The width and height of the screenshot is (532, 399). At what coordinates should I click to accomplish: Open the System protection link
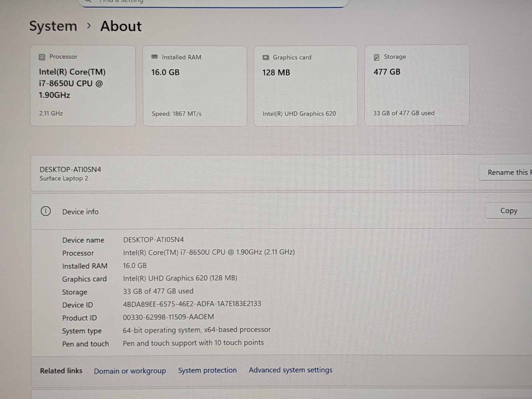pos(207,370)
